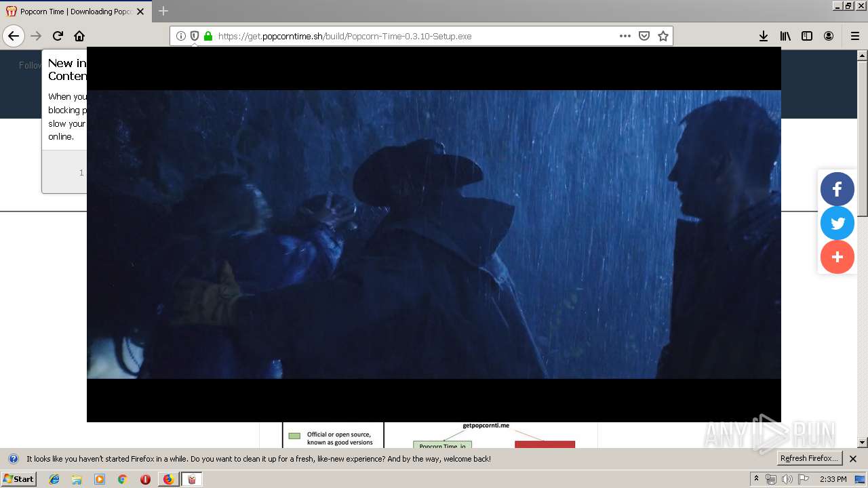868x488 pixels.
Task: Open page actions three-dot menu
Action: click(x=625, y=36)
